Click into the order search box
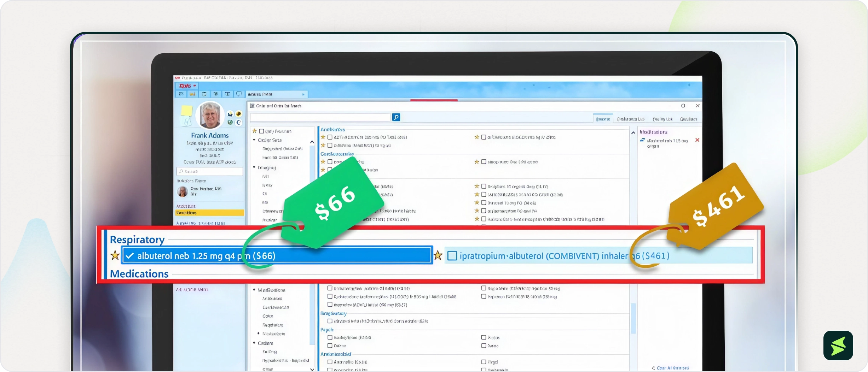Viewport: 868px width, 372px height. click(320, 117)
